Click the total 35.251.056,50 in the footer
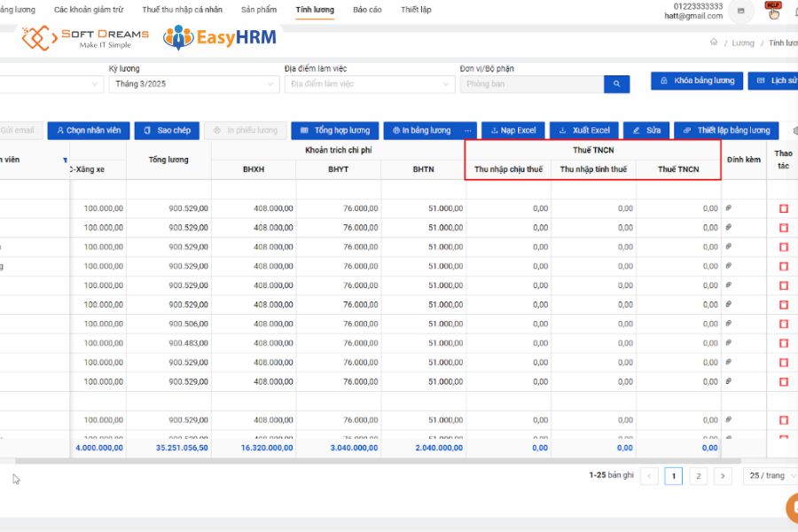Viewport: 798px width, 532px height. (x=182, y=448)
